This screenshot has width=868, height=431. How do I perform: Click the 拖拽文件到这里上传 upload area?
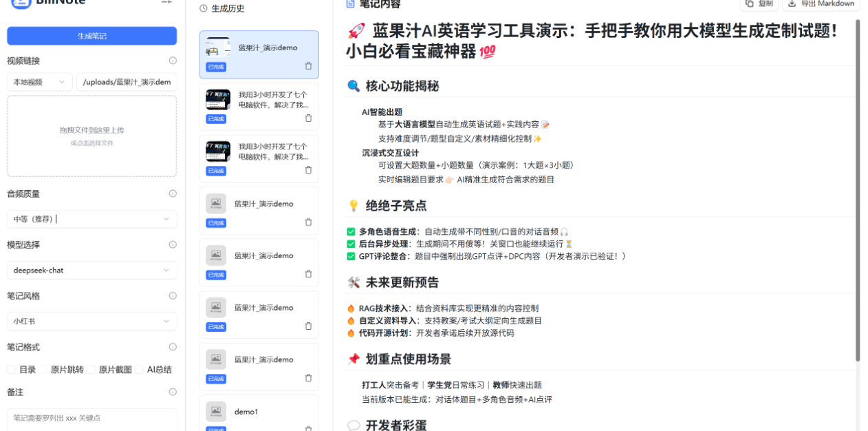tap(91, 136)
